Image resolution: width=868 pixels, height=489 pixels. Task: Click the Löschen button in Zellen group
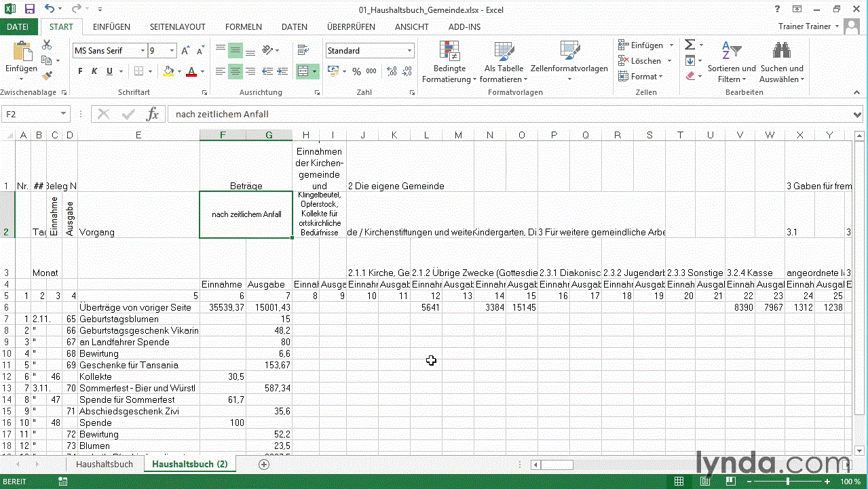tap(641, 61)
